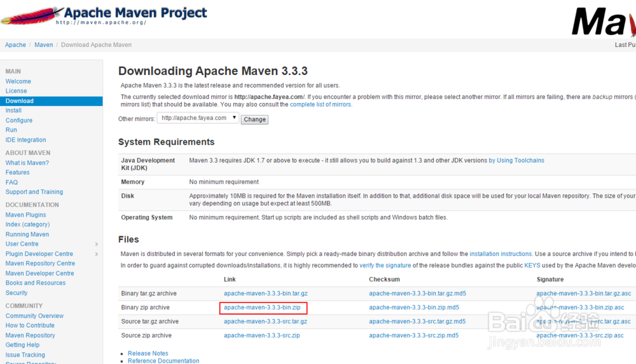Open the KEYS link
This screenshot has height=364, width=636.
(x=532, y=266)
